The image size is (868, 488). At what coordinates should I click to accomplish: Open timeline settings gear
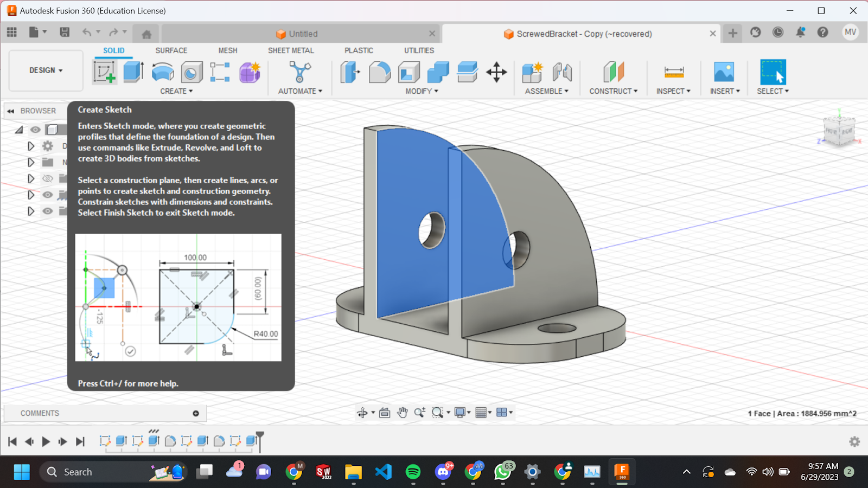(854, 441)
